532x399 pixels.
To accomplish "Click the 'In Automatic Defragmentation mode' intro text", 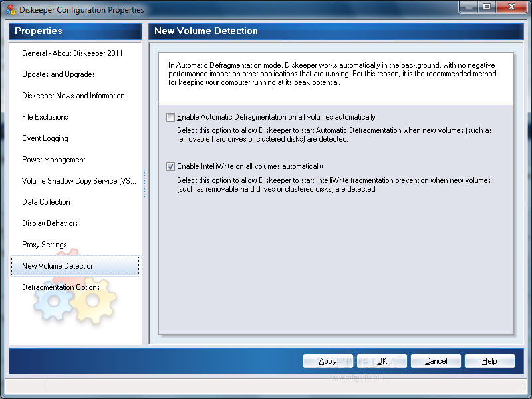I will (x=332, y=74).
